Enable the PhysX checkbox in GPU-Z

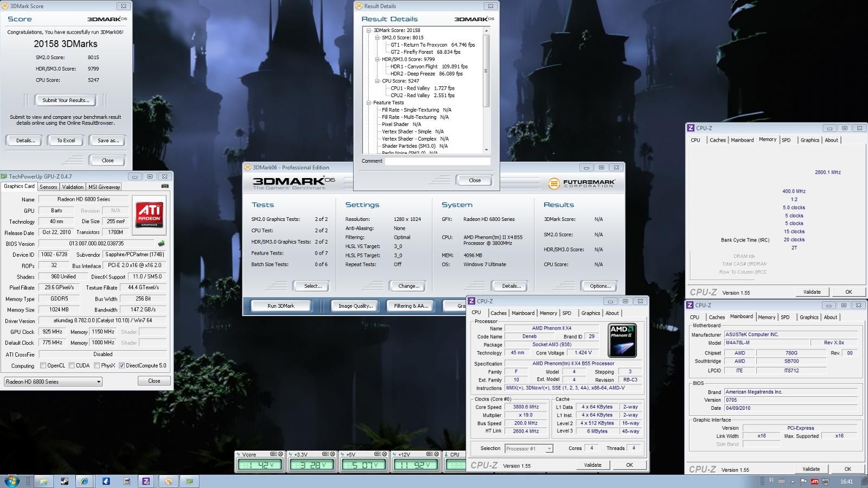coord(97,365)
